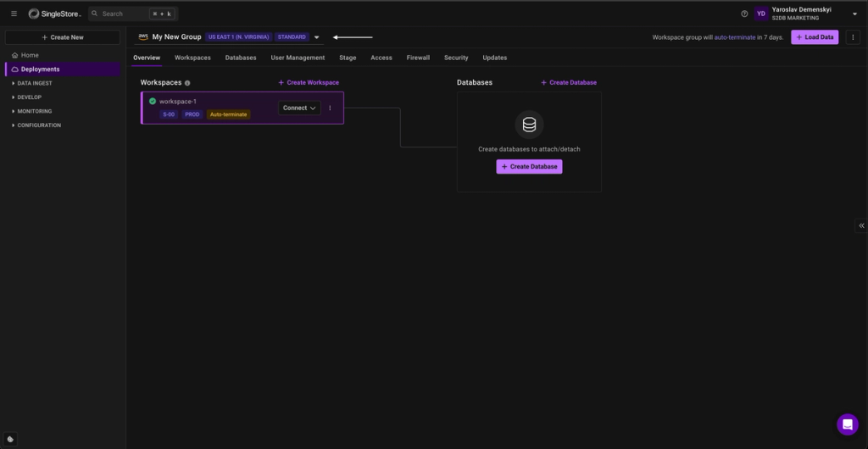Image resolution: width=868 pixels, height=449 pixels.
Task: Click the Create Database link at top
Action: tap(569, 82)
